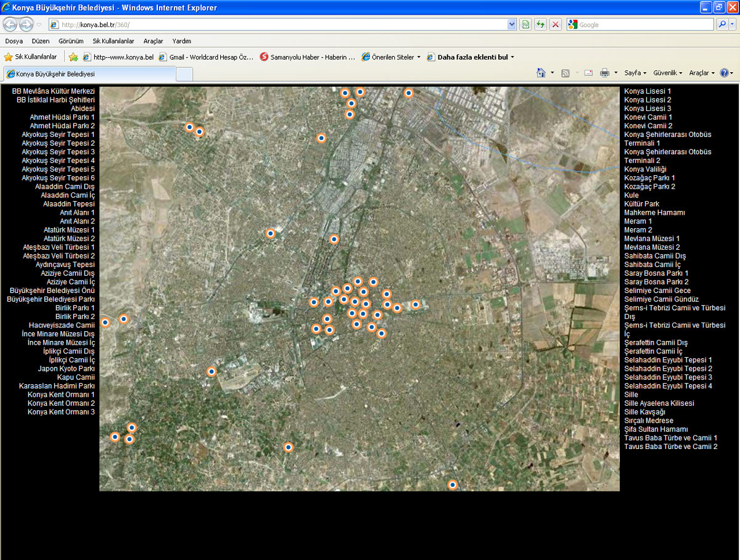
Task: Click the red Stop loading icon
Action: (556, 25)
